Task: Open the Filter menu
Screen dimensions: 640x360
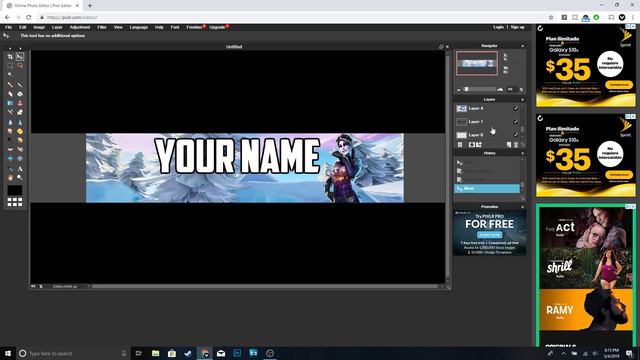Action: [102, 27]
